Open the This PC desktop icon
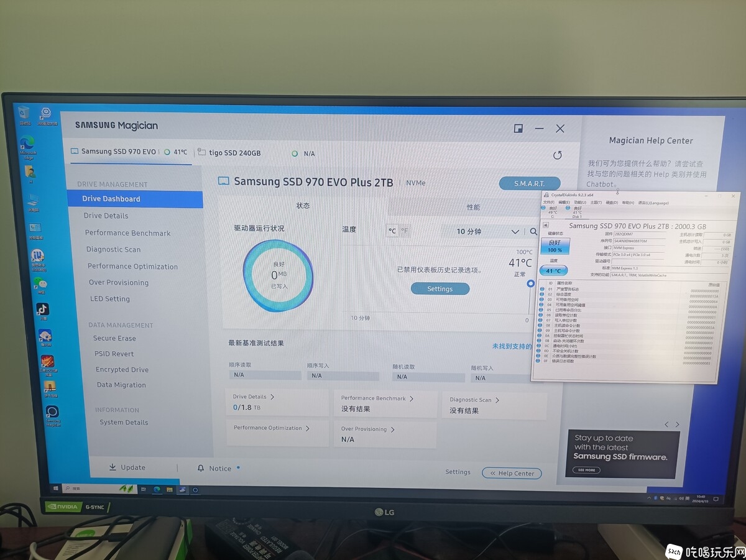The height and width of the screenshot is (560, 746). coord(33,202)
